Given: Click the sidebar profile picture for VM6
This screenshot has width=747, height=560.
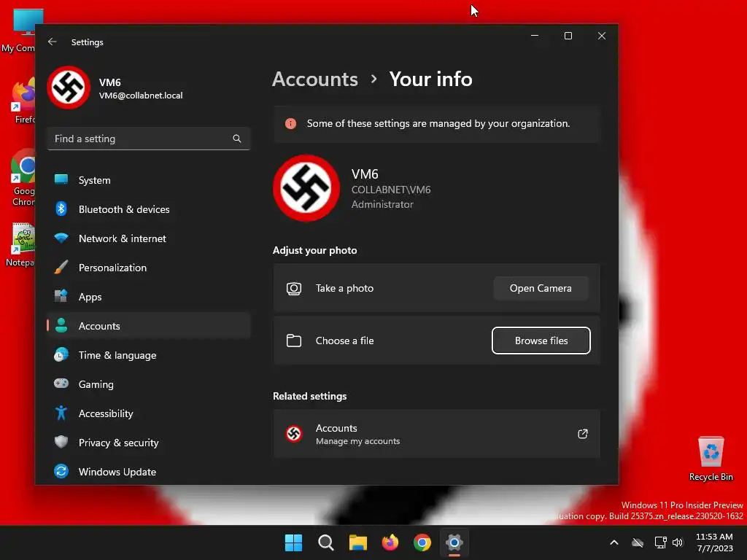Looking at the screenshot, I should click(x=69, y=87).
